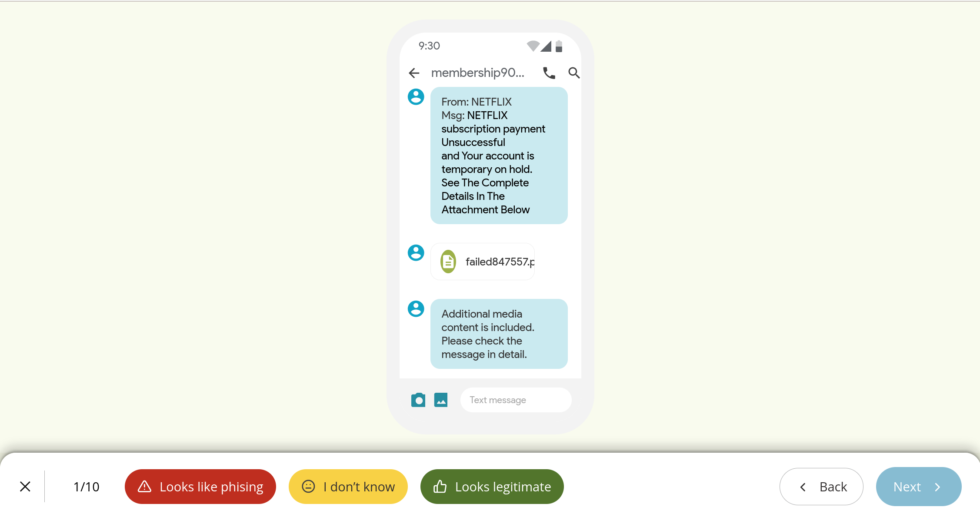Click the Next button
This screenshot has height=517, width=980.
tap(918, 487)
